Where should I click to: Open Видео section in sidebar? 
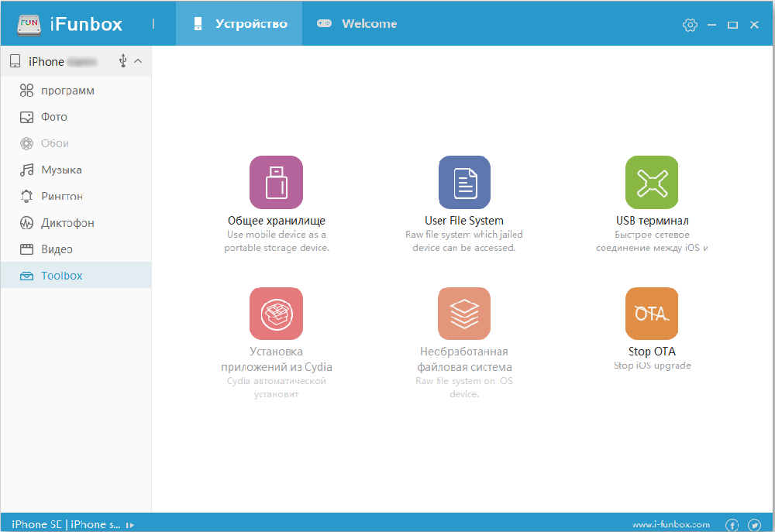tap(57, 249)
